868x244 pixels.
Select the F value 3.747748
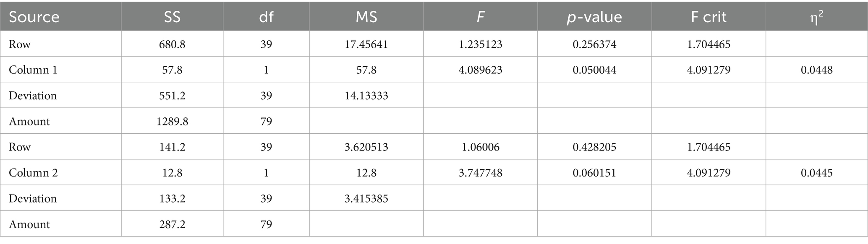[480, 173]
